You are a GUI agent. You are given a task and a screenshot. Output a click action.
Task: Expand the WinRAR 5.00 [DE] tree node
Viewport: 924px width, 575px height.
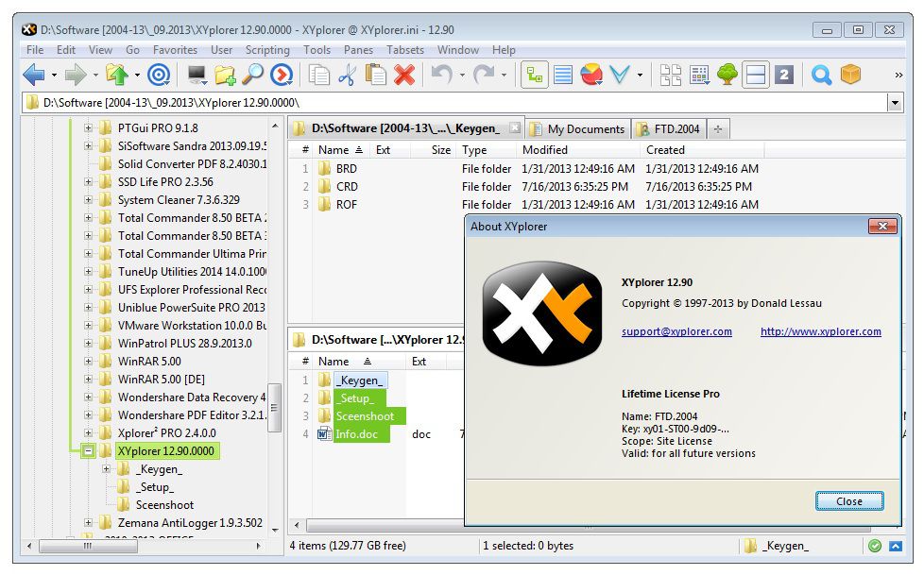(88, 380)
